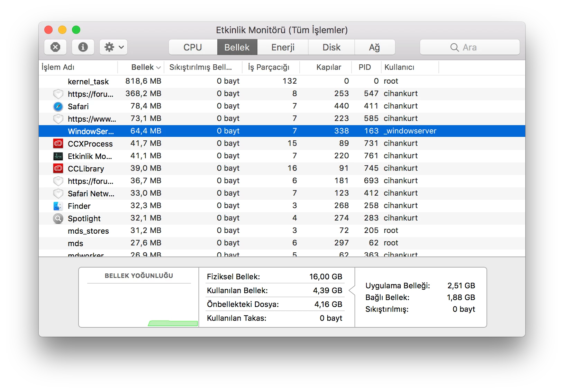Click the Önbellekteki Dosya 4,16 GB row
564x392 pixels.
click(274, 304)
